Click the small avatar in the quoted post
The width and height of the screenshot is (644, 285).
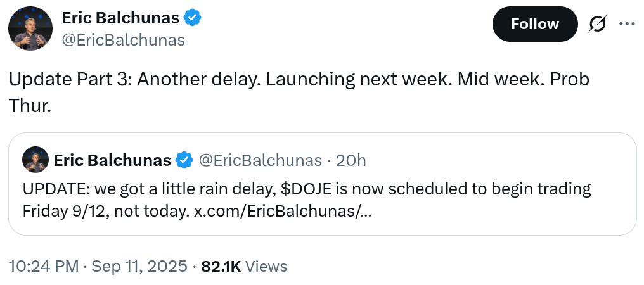[35, 160]
